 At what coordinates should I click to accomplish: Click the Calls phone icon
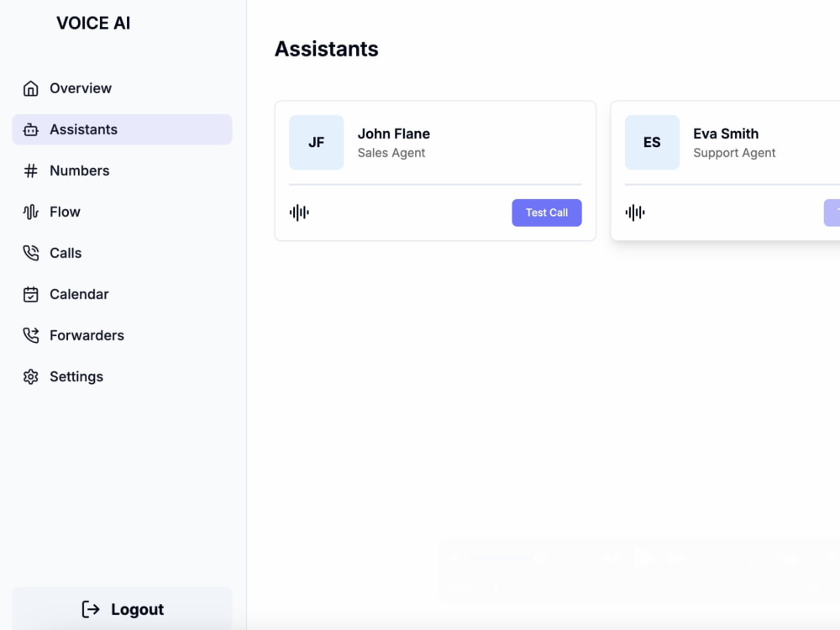point(30,253)
